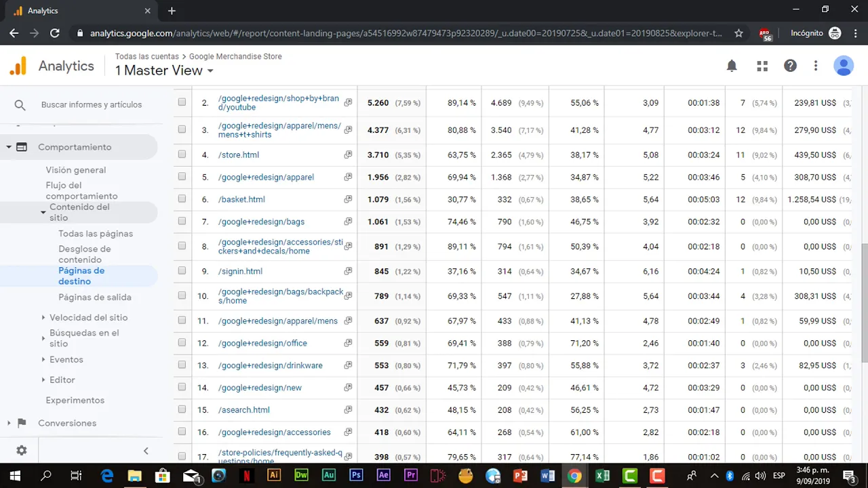The width and height of the screenshot is (868, 488).
Task: Collapse Contenido del sitio submenu
Action: pyautogui.click(x=43, y=213)
